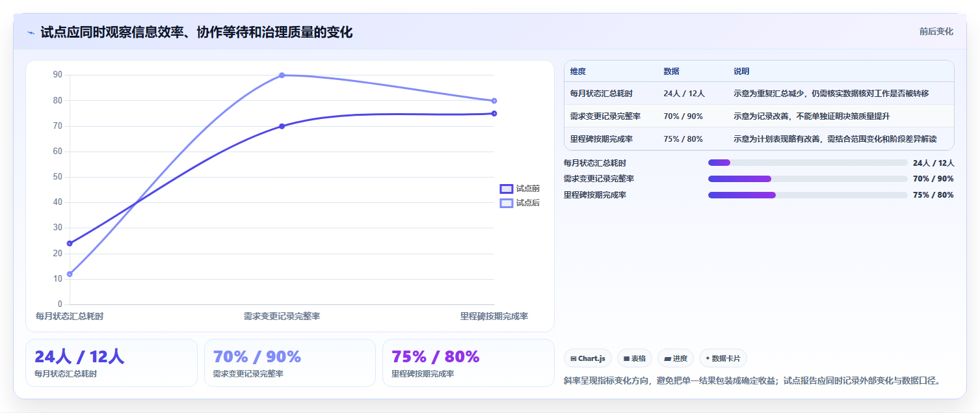Click the 试点前 data point at 75
The width and height of the screenshot is (980, 413).
tap(494, 114)
